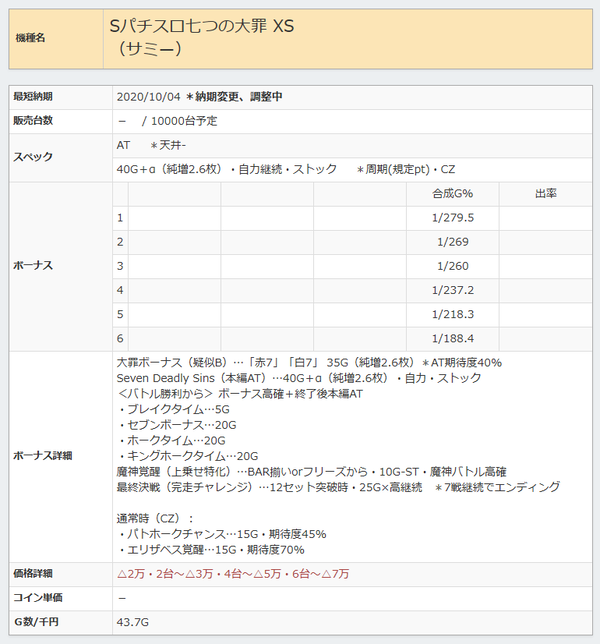Select the setting 2 value '1/269'

453,242
